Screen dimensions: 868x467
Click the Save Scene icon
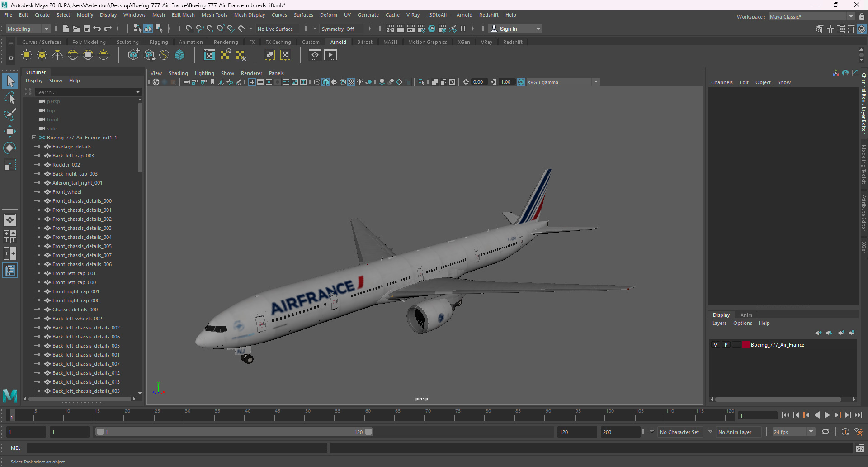87,29
